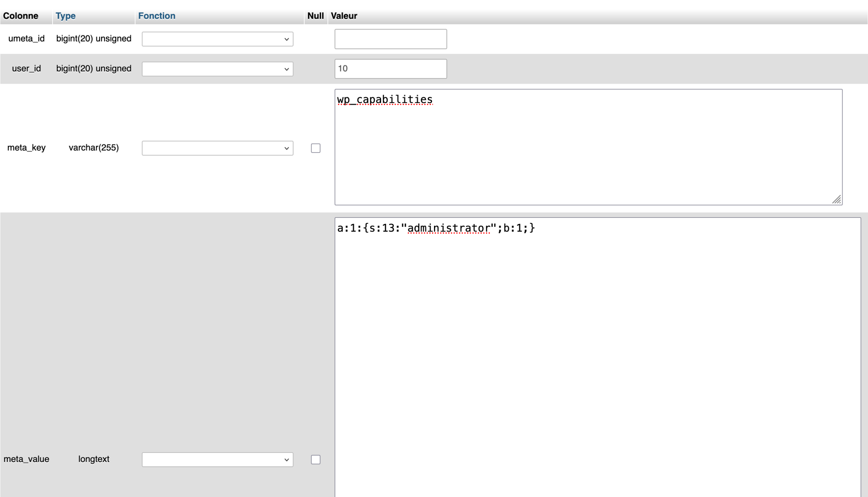Click the Valeur header label
Viewport: 868px width, 497px height.
(344, 16)
